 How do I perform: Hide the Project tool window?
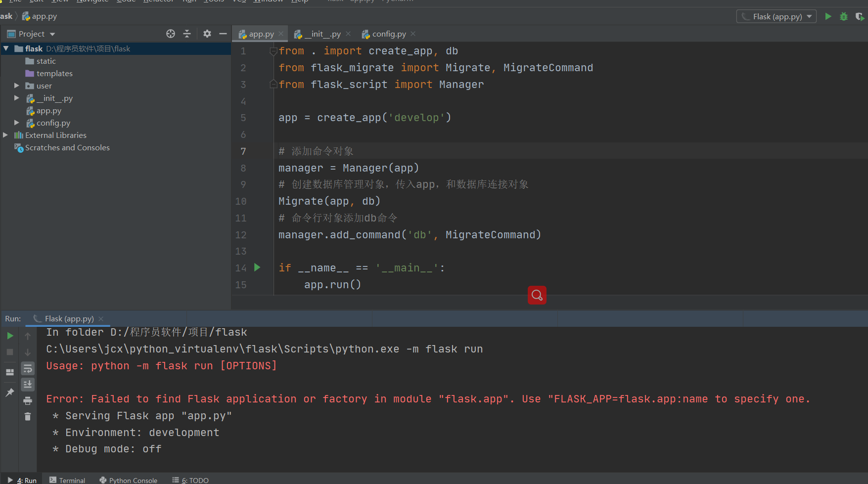coord(223,34)
